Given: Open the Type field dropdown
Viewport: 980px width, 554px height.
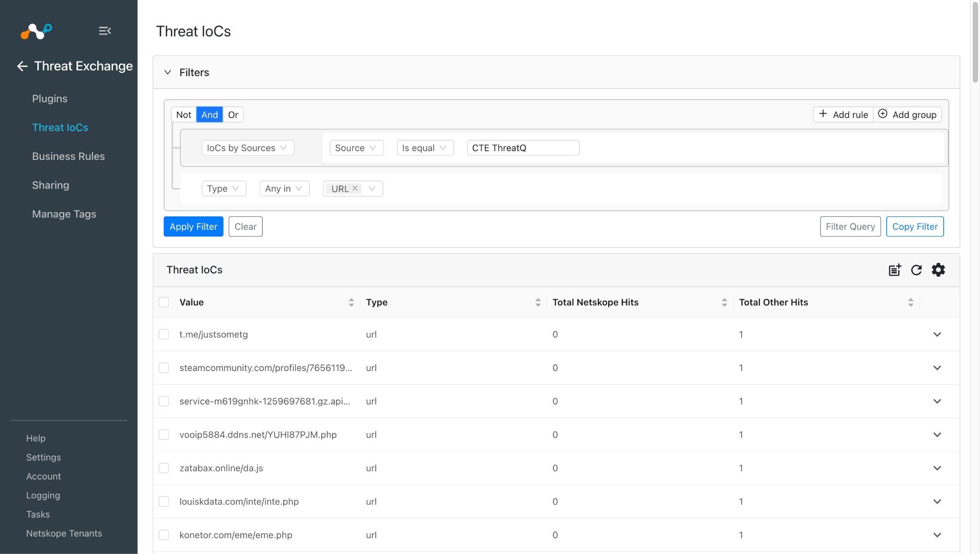Looking at the screenshot, I should (x=224, y=189).
